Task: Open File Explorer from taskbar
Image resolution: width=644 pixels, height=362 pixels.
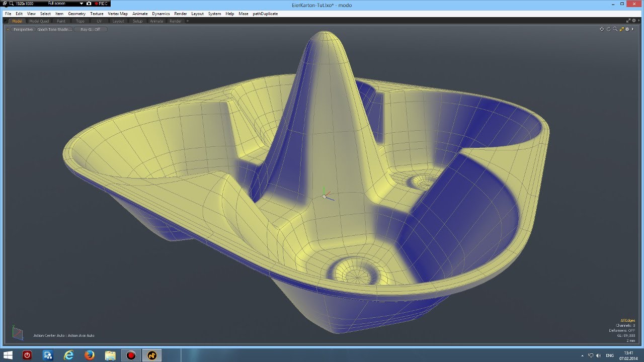Action: coord(110,355)
